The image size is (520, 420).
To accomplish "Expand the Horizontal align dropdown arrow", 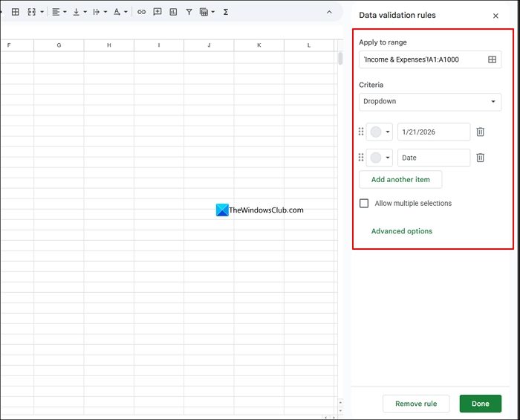I will tap(65, 12).
